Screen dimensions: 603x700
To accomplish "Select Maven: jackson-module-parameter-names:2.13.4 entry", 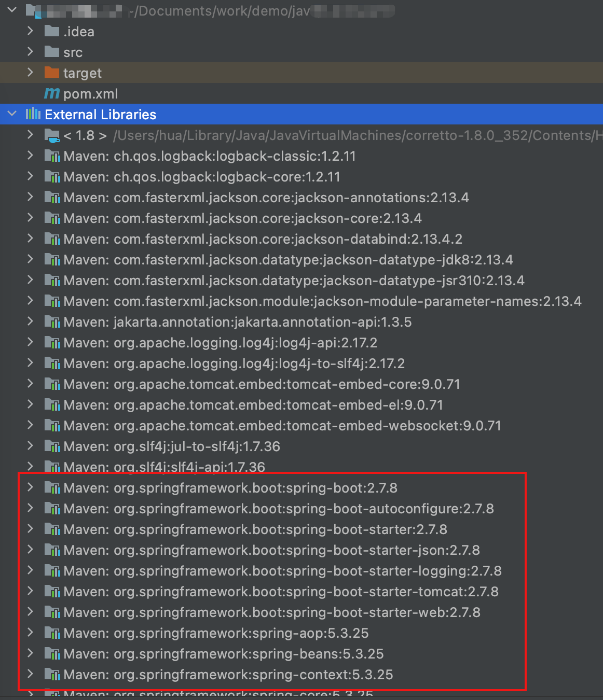I will click(x=323, y=301).
